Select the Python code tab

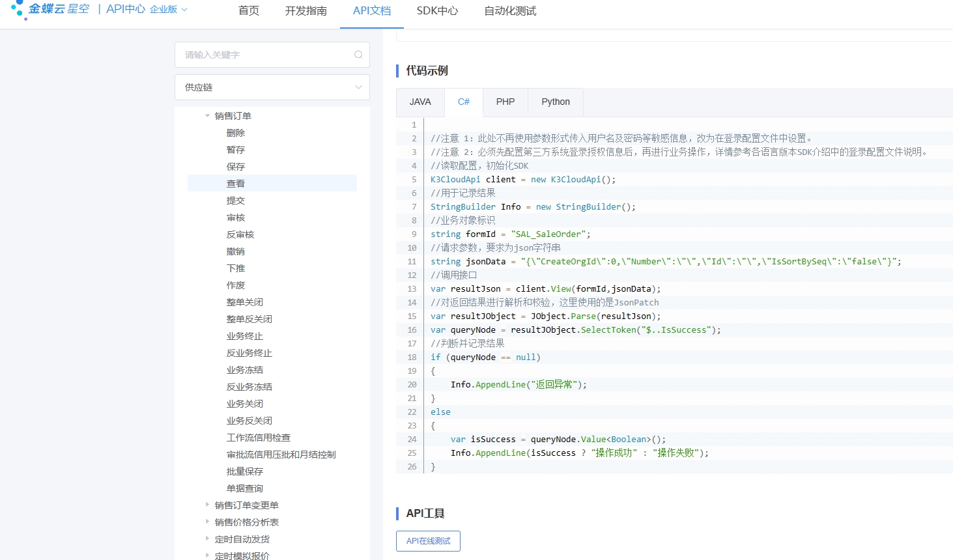tap(555, 102)
